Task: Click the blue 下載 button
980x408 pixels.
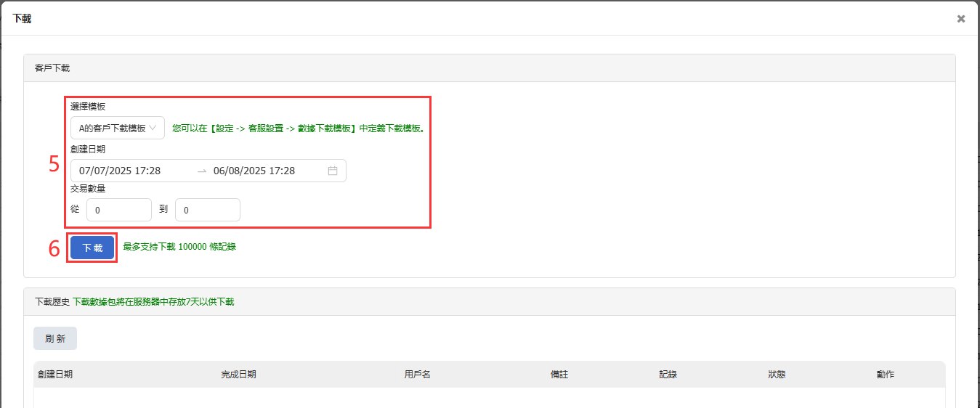Action: click(x=92, y=248)
